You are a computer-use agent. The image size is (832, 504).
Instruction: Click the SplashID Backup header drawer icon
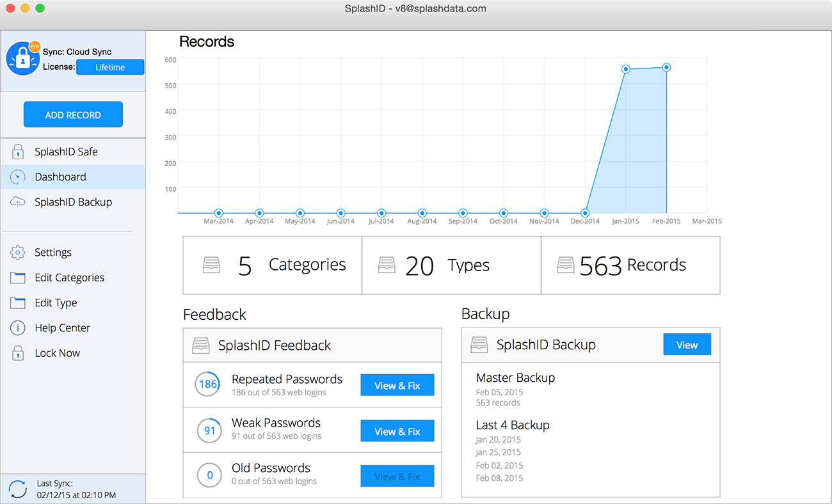[x=479, y=345]
